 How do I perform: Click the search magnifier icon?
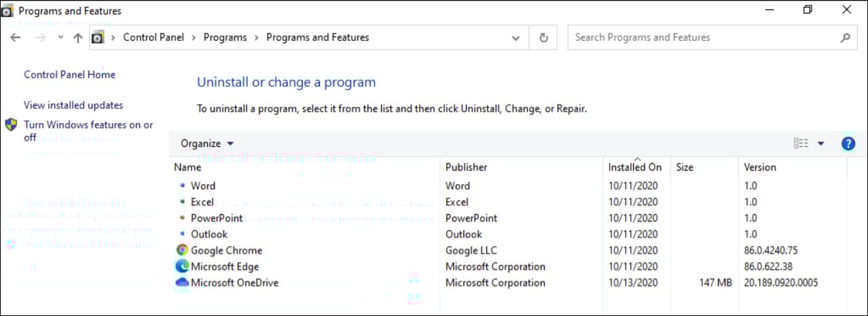point(845,38)
